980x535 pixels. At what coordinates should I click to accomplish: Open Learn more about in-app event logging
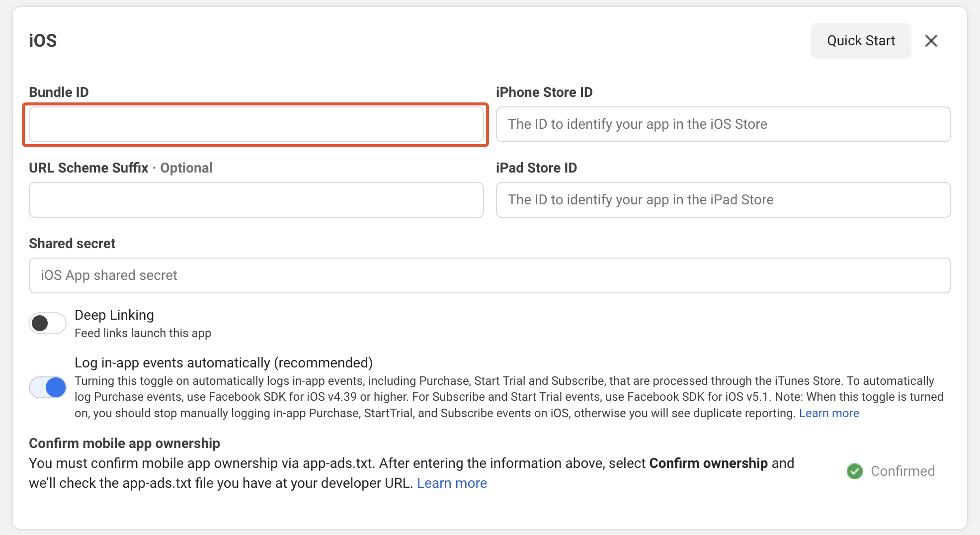(828, 413)
